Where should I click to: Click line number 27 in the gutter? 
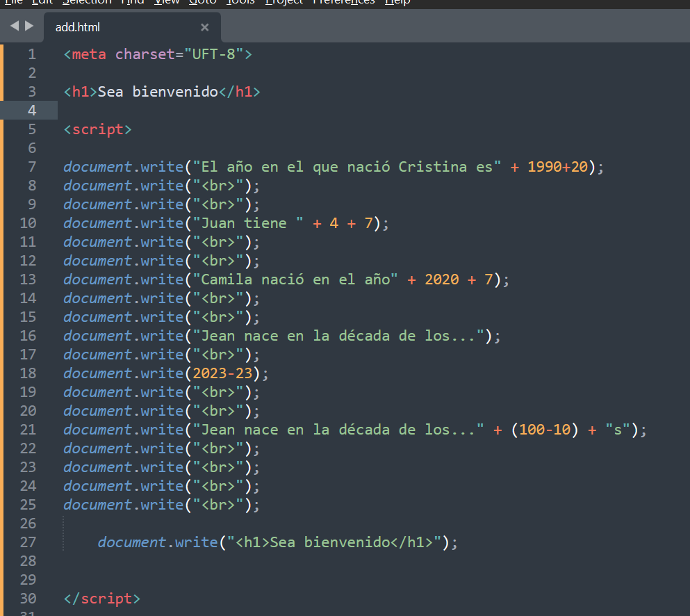click(x=28, y=542)
